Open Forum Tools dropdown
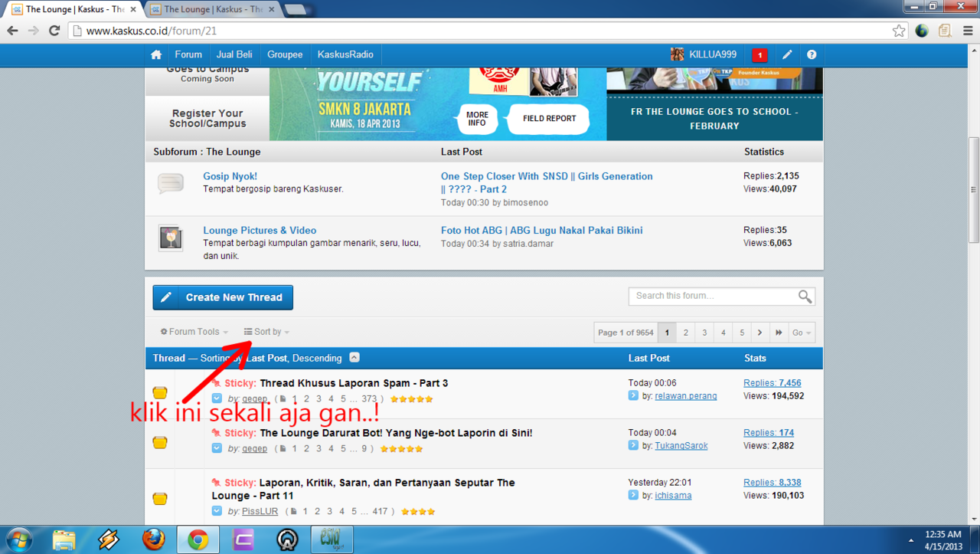The height and width of the screenshot is (554, 980). (x=194, y=332)
